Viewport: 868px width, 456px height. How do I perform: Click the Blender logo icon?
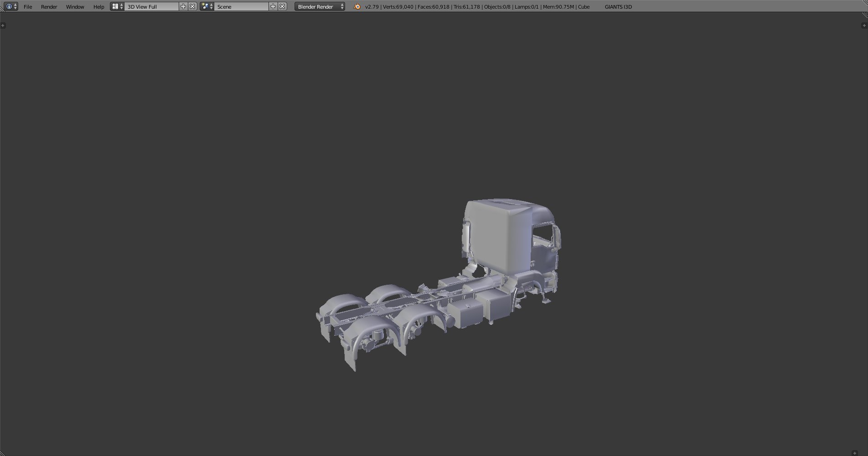(357, 6)
